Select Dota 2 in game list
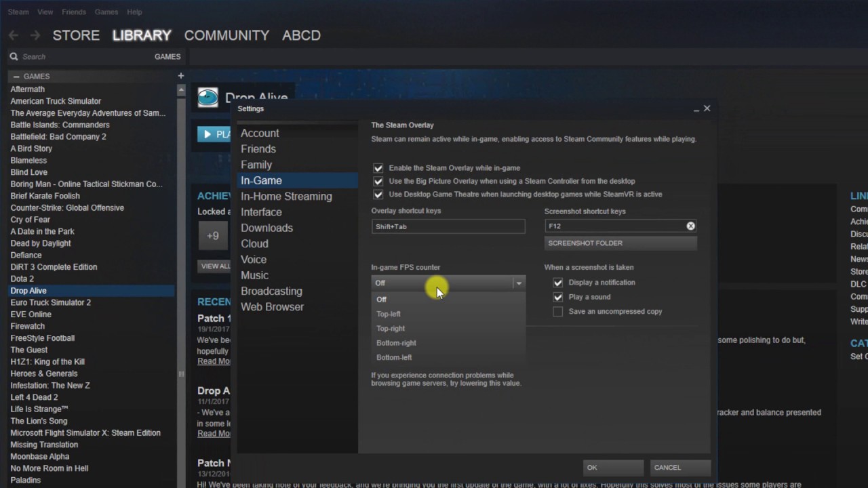The image size is (868, 488). pyautogui.click(x=22, y=279)
